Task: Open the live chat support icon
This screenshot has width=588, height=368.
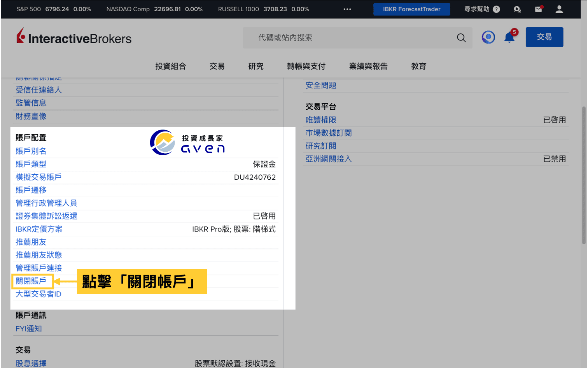Action: click(517, 9)
